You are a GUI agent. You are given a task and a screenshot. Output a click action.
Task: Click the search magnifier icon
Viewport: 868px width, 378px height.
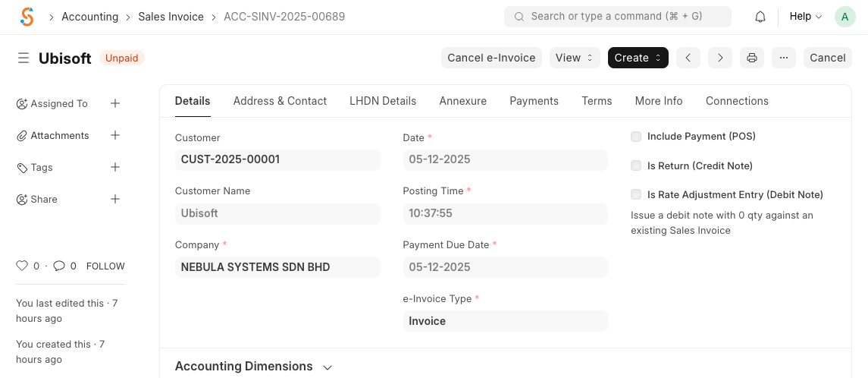coord(519,17)
